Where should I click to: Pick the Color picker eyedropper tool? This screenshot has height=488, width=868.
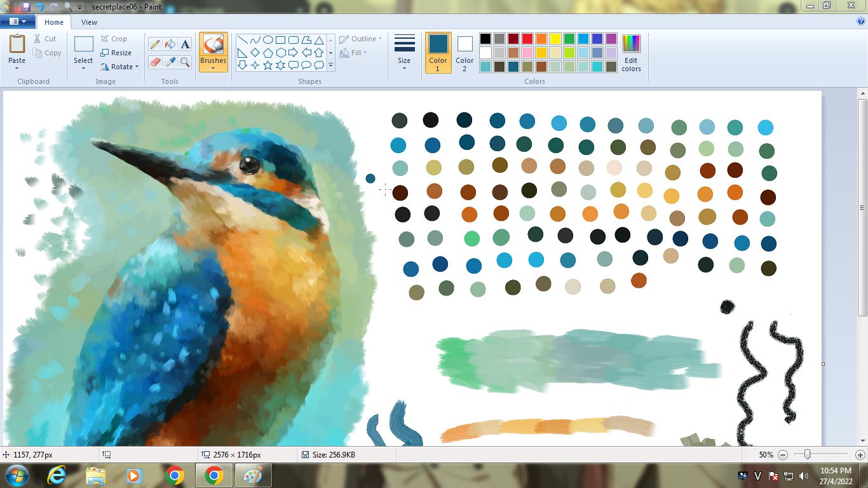[170, 62]
